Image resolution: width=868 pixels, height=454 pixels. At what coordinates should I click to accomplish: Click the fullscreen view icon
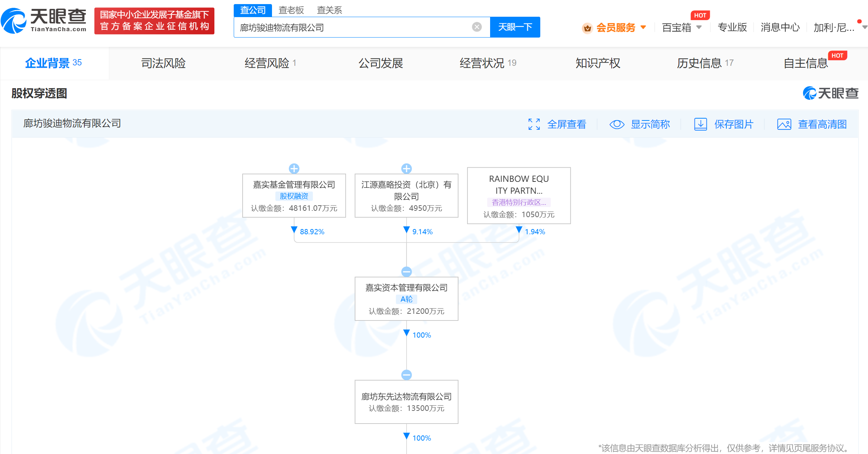click(534, 124)
